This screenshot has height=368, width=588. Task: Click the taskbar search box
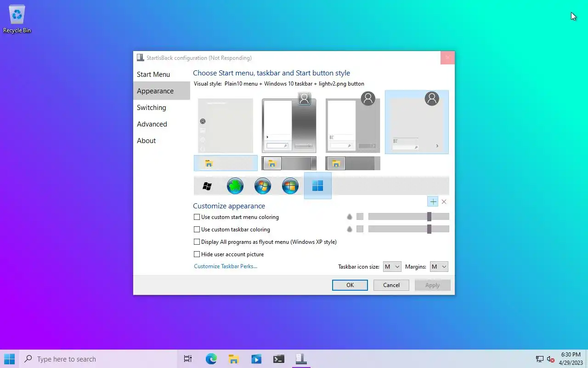point(98,359)
